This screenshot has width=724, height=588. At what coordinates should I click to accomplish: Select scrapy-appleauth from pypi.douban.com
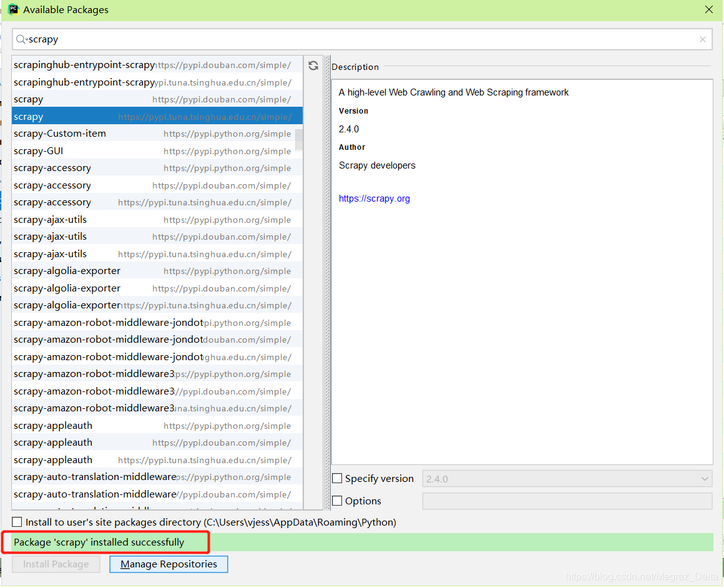pyautogui.click(x=157, y=443)
